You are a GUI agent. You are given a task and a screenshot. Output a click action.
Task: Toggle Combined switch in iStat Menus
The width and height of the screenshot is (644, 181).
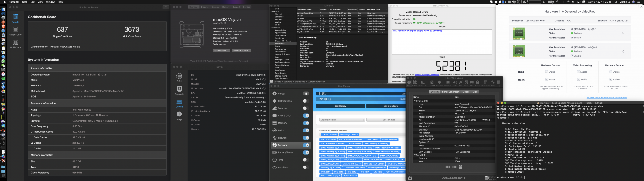tap(306, 167)
